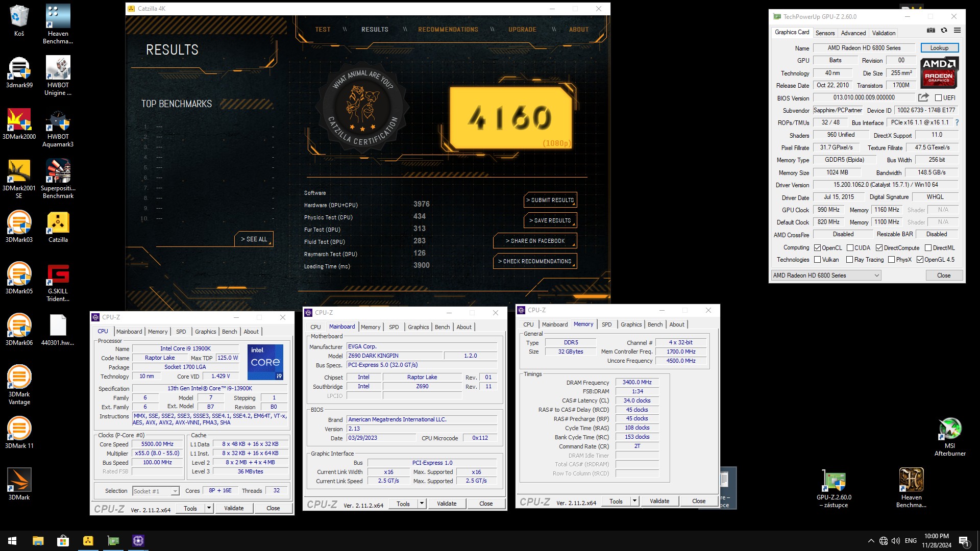Toggle the Ray Tracing checkbox

coord(850,260)
